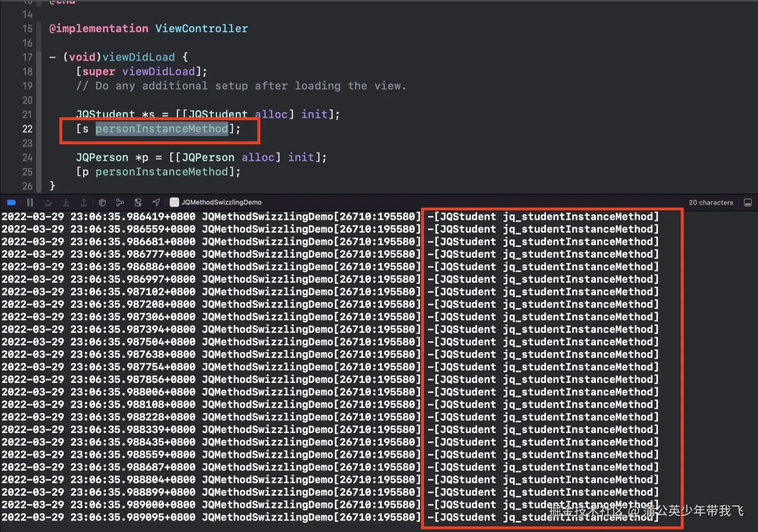Toggle the breakpoints activation icon

pos(11,203)
